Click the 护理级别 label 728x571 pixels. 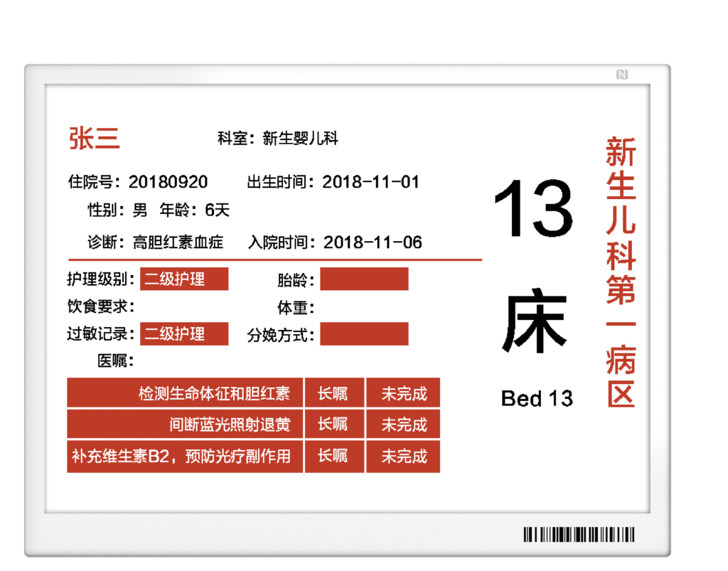(x=100, y=279)
